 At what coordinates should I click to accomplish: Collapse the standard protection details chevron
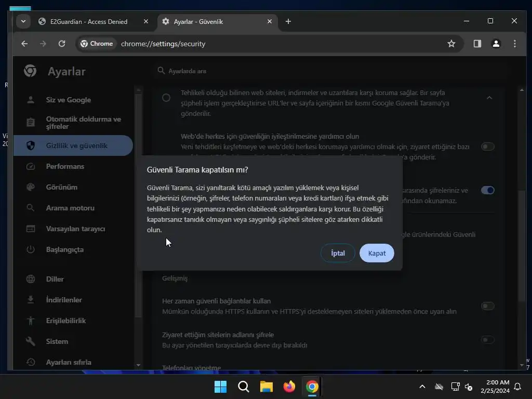pos(489,98)
